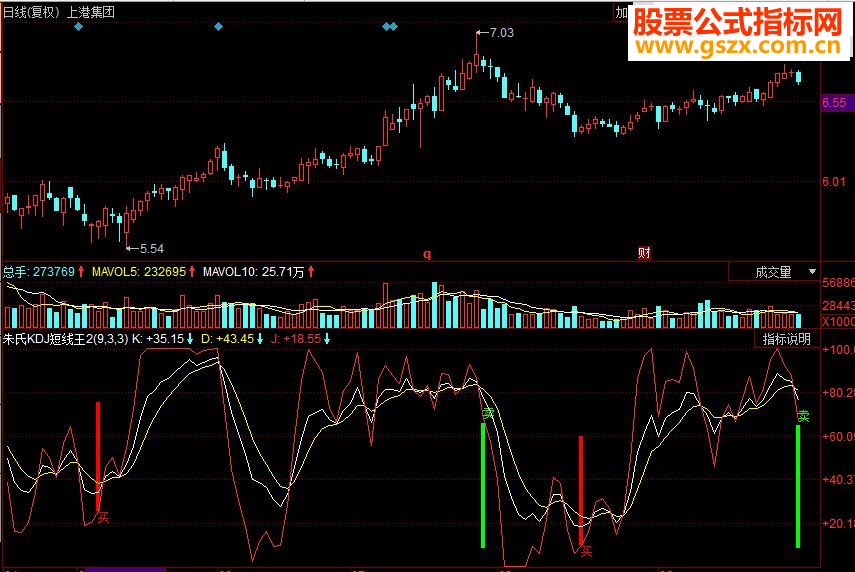Image resolution: width=855 pixels, height=572 pixels.
Task: Select the 朱氏KDJ短线王2(9,3,3) indicator title
Action: coord(65,339)
